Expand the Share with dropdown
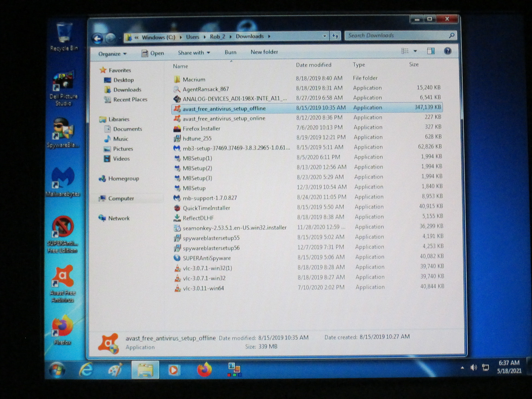Screen dimensions: 532x399 pos(194,53)
